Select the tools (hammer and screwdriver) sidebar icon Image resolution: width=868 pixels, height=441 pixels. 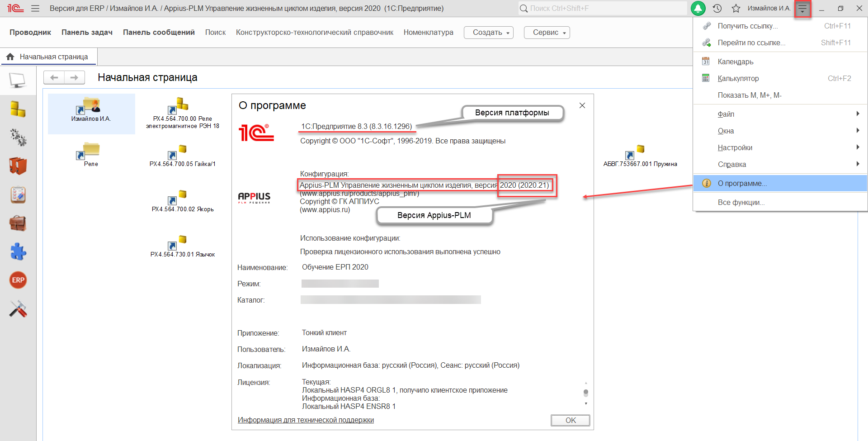(x=18, y=309)
